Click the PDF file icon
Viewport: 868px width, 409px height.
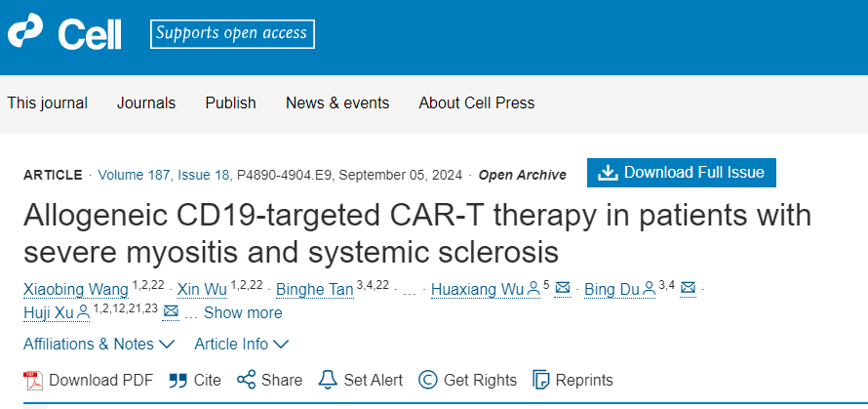coord(33,380)
